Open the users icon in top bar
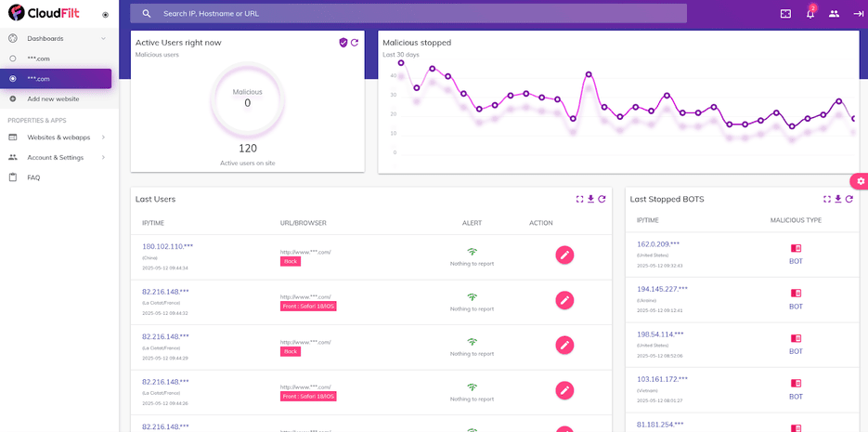Image resolution: width=868 pixels, height=432 pixels. click(x=834, y=14)
